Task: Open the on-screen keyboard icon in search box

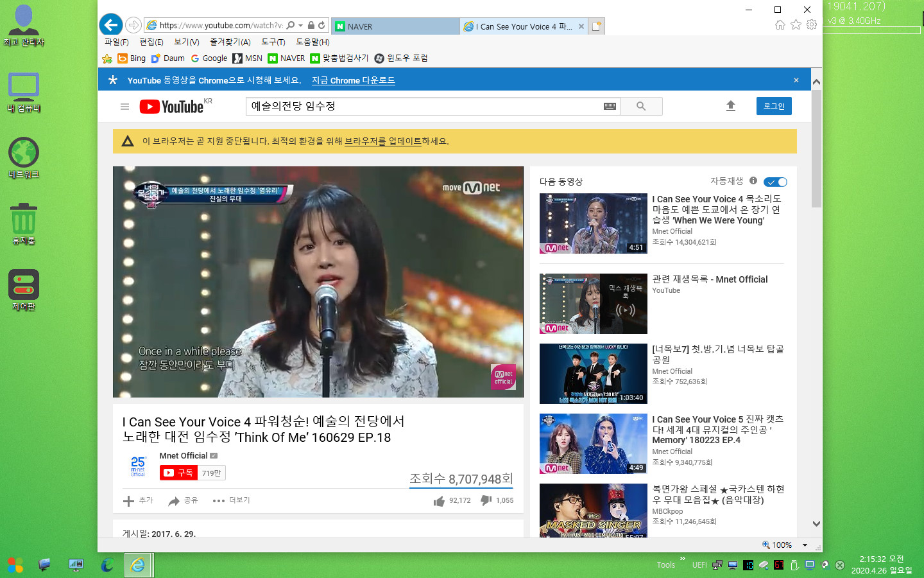Action: coord(610,107)
